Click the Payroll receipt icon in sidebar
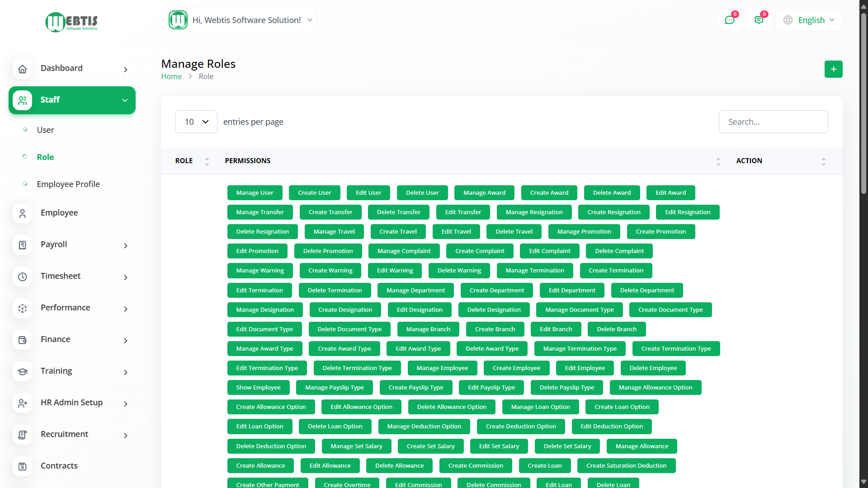Image resolution: width=868 pixels, height=488 pixels. tap(22, 245)
